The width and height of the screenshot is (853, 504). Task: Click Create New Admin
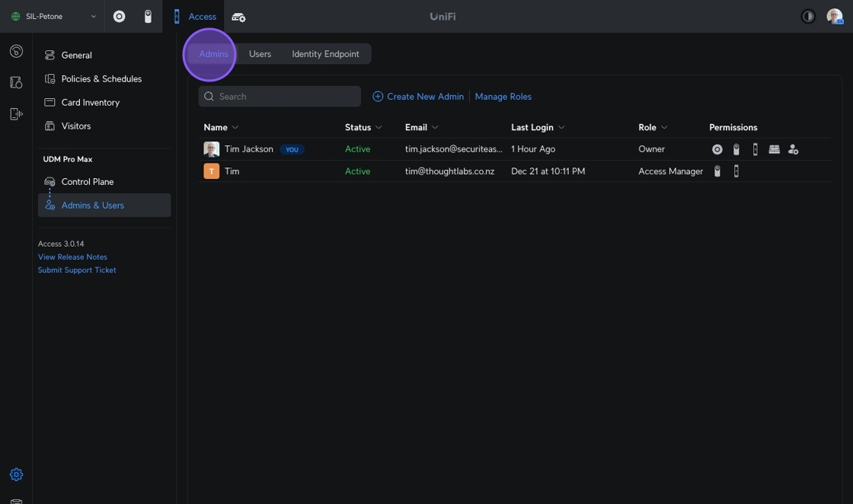point(418,97)
